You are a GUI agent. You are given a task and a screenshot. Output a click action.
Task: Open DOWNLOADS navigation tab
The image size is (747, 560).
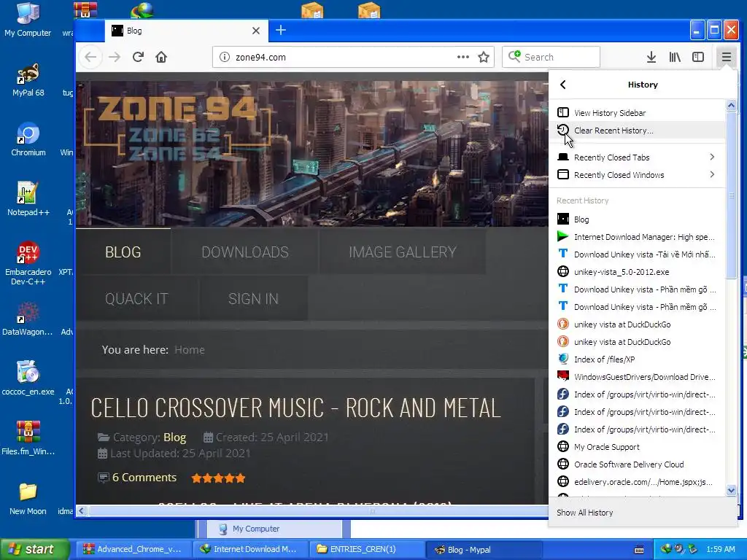(x=245, y=252)
